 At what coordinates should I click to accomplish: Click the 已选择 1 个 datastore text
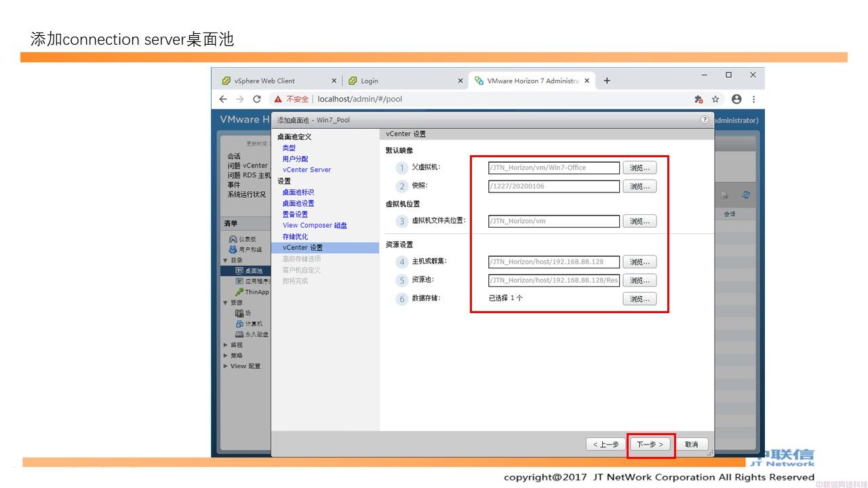tap(506, 298)
